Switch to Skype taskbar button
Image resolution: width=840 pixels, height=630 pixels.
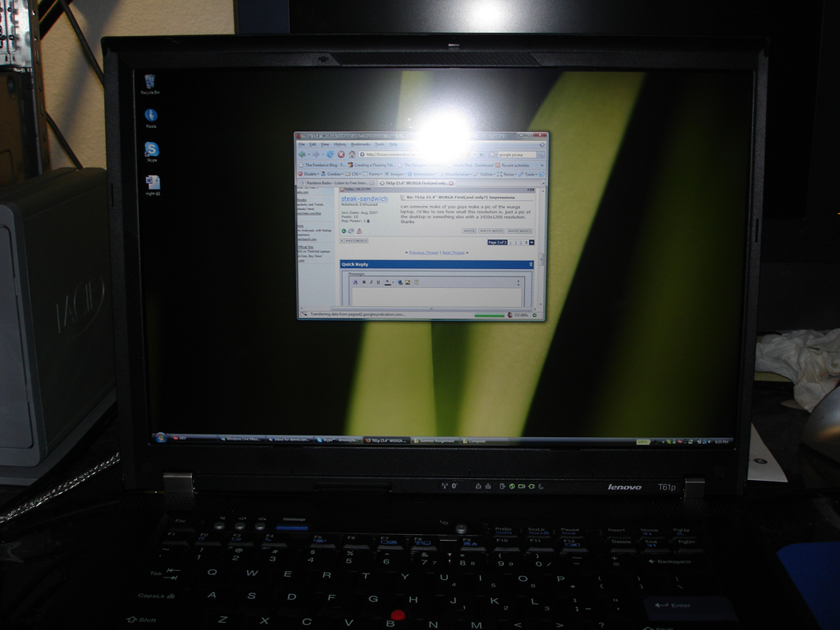339,440
